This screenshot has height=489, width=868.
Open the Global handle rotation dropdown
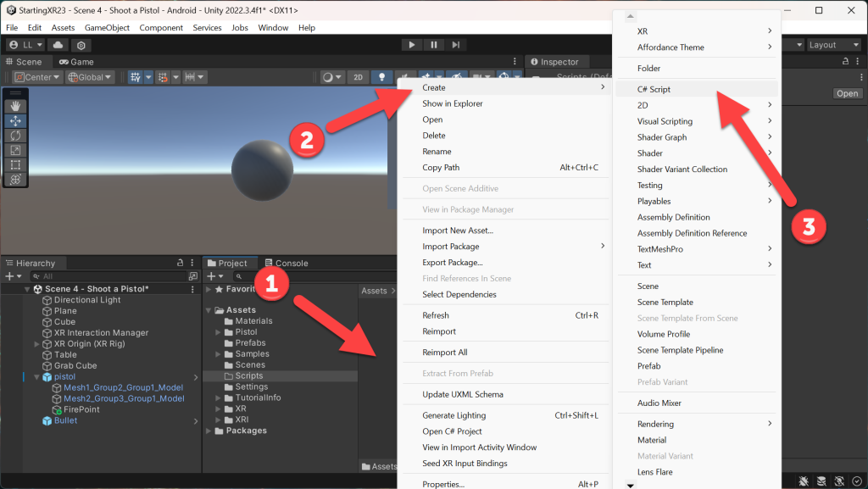(x=90, y=77)
